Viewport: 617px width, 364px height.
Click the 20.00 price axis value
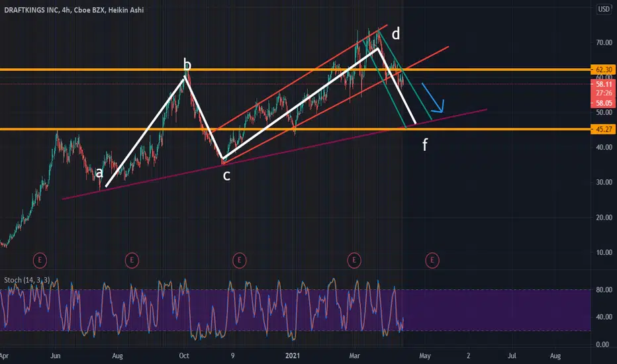[x=604, y=217]
